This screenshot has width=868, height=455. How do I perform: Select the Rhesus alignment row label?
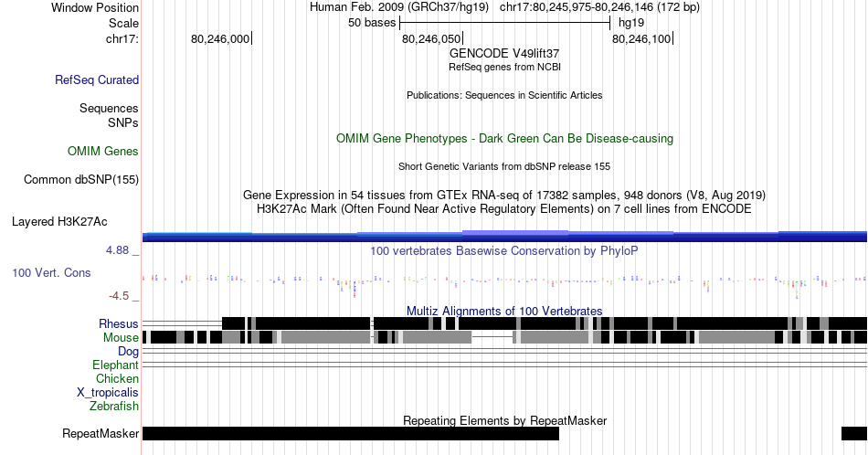119,323
